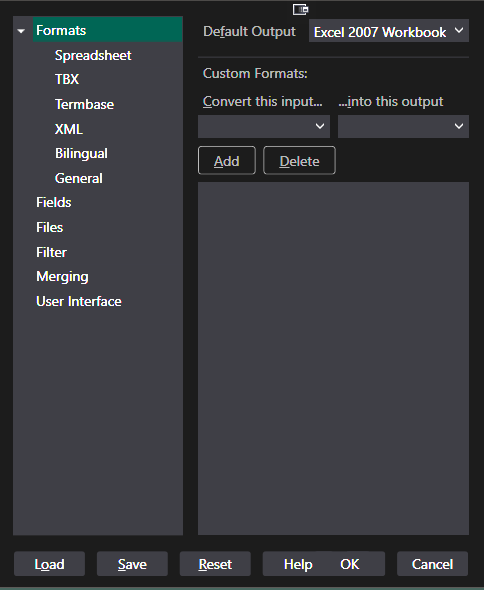
Task: Open General format options
Action: (x=79, y=178)
